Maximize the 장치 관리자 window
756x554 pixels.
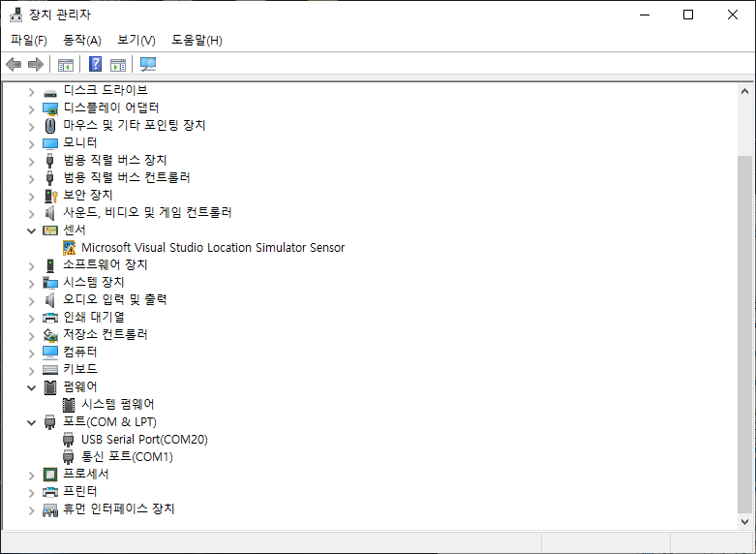pyautogui.click(x=688, y=15)
